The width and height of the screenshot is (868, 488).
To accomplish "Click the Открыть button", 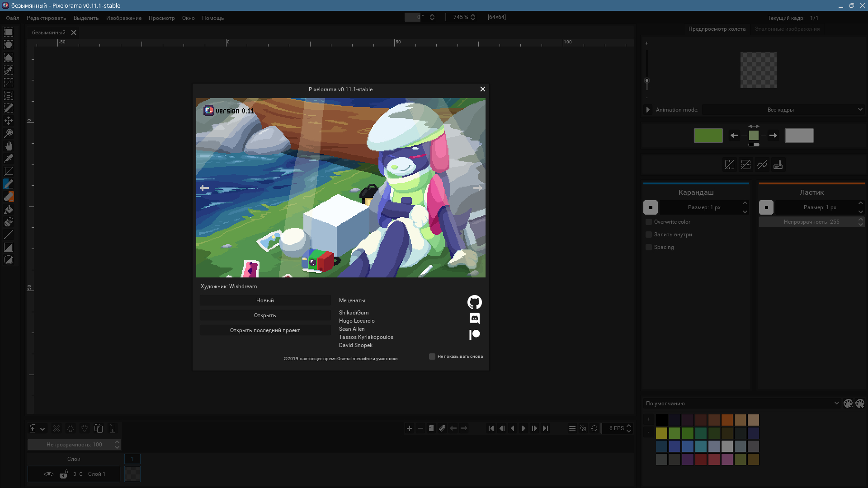I will click(x=265, y=315).
